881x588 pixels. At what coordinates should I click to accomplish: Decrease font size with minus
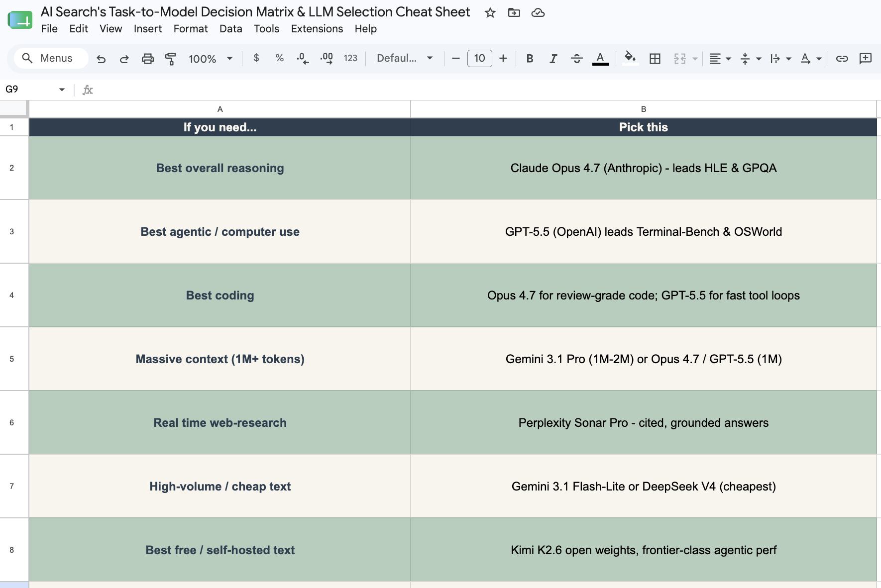[x=455, y=58]
